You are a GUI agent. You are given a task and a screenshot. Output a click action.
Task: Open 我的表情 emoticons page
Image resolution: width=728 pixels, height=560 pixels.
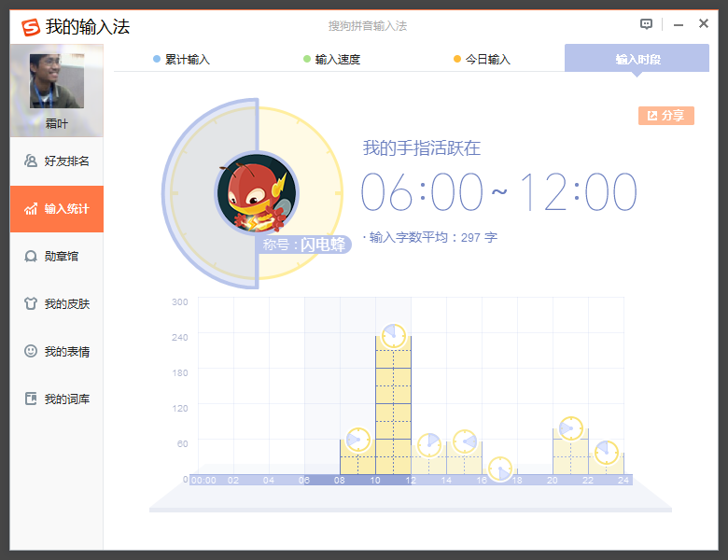(x=57, y=352)
